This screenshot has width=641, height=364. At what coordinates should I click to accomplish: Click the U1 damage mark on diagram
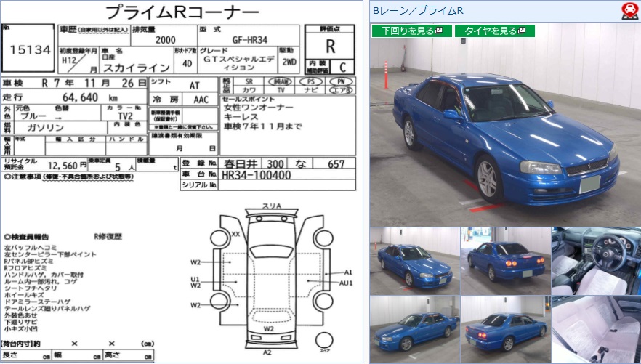[195, 278]
